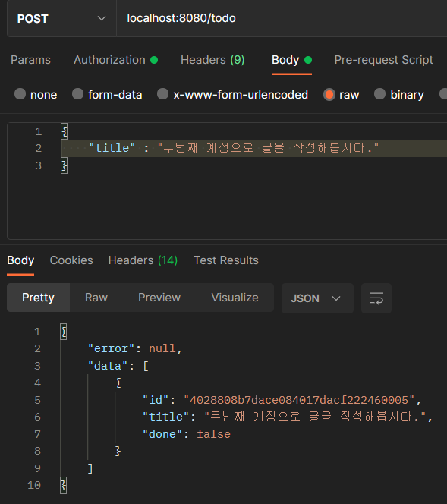
Task: Open request Headers (9) tab
Action: 212,60
